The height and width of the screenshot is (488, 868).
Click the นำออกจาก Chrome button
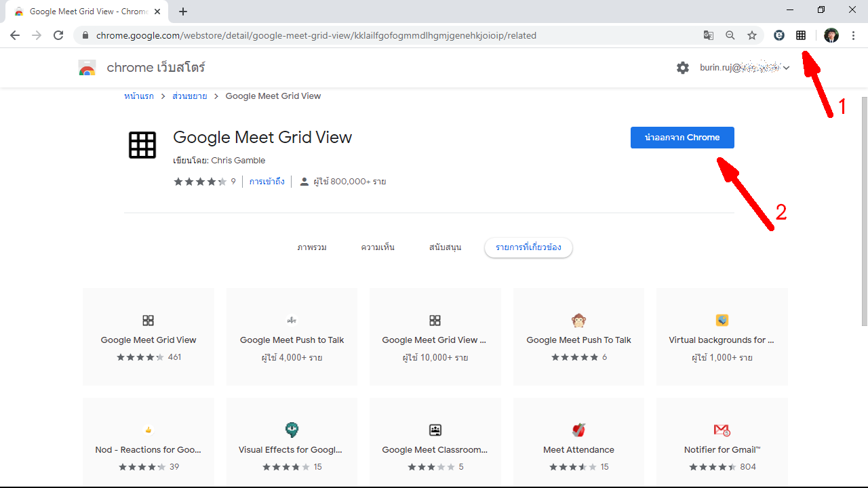click(x=682, y=138)
